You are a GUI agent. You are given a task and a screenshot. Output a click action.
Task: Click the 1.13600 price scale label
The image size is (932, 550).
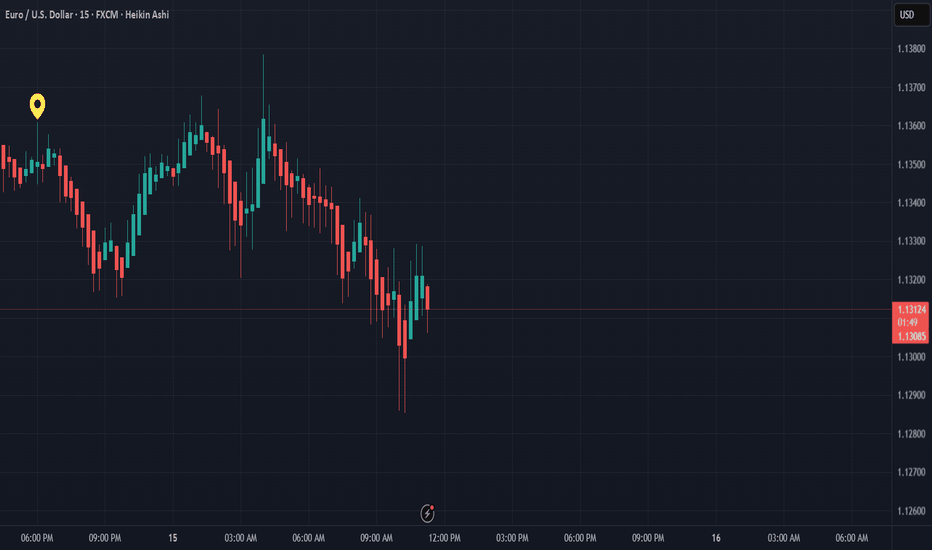coord(911,125)
